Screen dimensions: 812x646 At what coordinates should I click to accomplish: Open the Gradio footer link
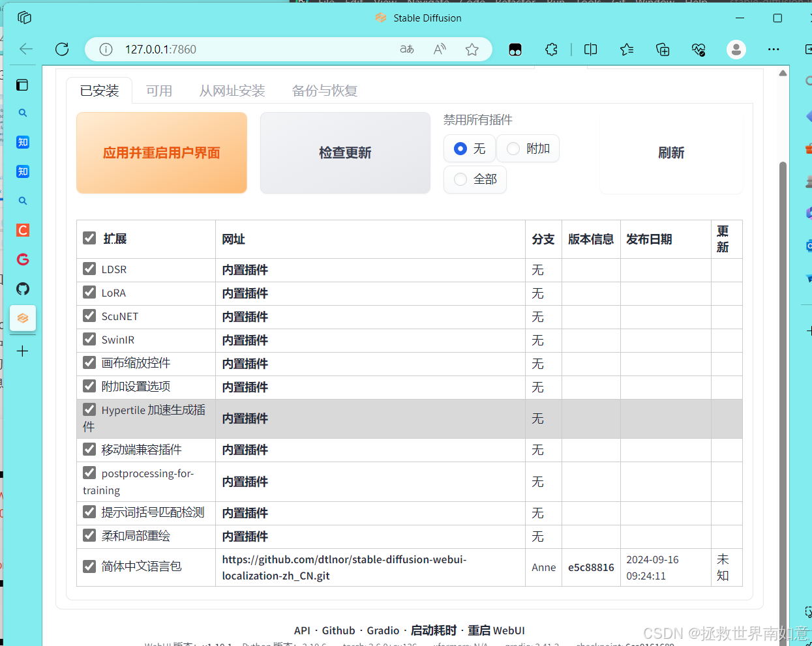[383, 630]
